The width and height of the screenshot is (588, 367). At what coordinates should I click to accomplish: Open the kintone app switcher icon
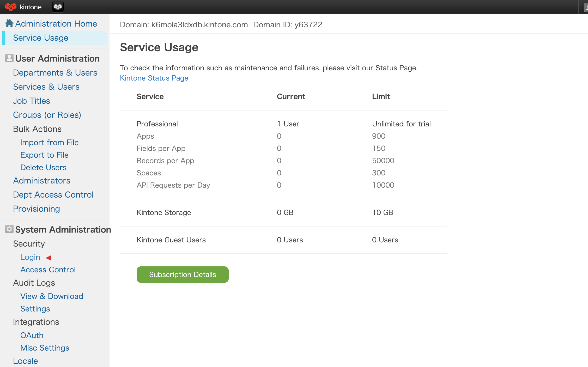click(58, 7)
